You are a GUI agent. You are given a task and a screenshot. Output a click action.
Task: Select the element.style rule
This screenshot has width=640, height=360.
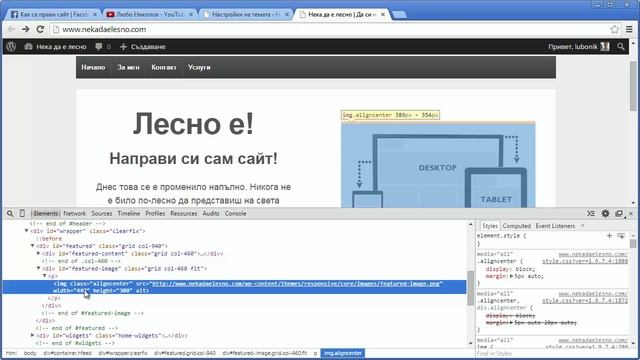tap(501, 236)
